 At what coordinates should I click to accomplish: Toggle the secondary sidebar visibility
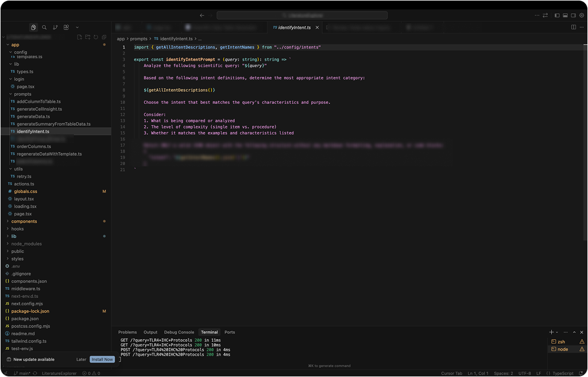pyautogui.click(x=573, y=15)
